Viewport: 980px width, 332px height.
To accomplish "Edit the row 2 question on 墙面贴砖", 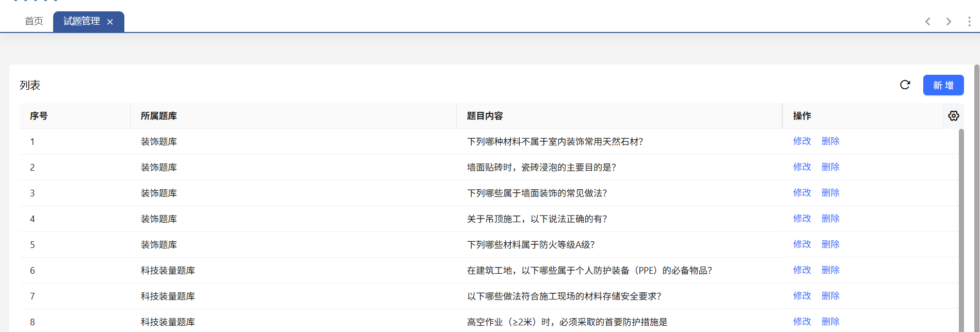I will (801, 167).
